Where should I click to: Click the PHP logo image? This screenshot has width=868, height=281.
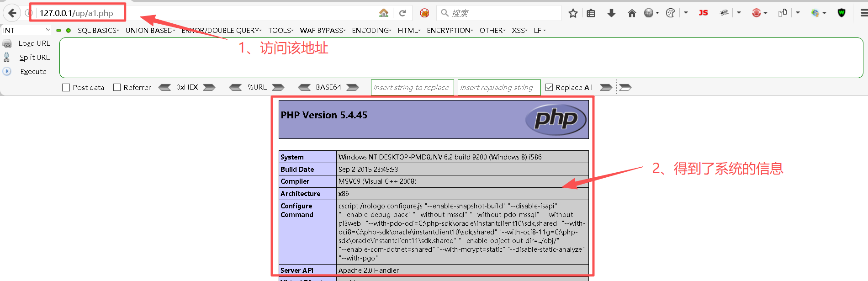pos(556,120)
